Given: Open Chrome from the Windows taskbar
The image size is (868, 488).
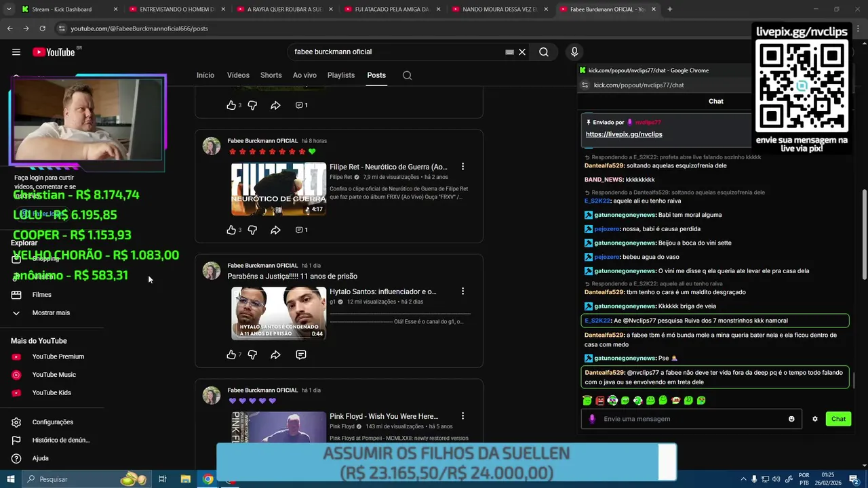Looking at the screenshot, I should coord(208,479).
